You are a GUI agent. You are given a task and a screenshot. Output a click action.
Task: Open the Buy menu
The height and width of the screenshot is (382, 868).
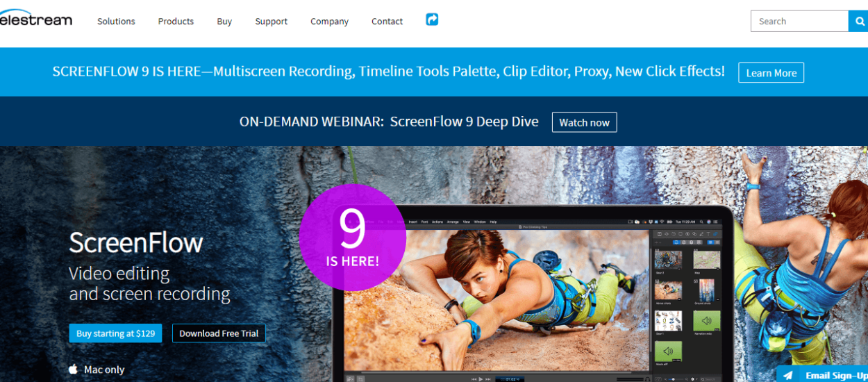(224, 22)
